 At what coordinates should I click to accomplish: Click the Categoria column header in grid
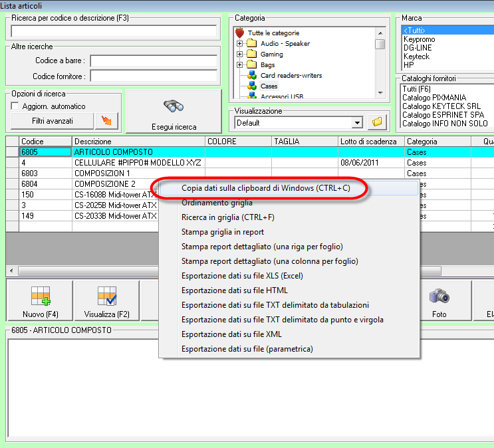click(437, 142)
